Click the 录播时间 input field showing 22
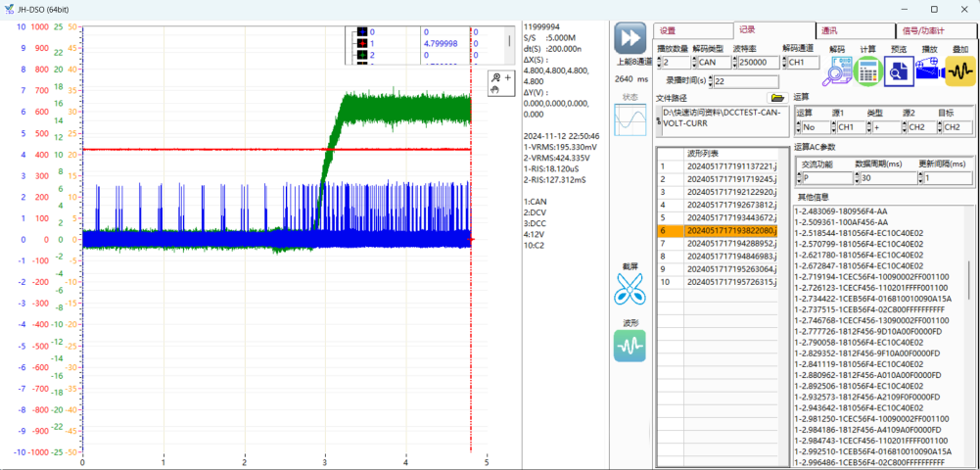 [746, 81]
